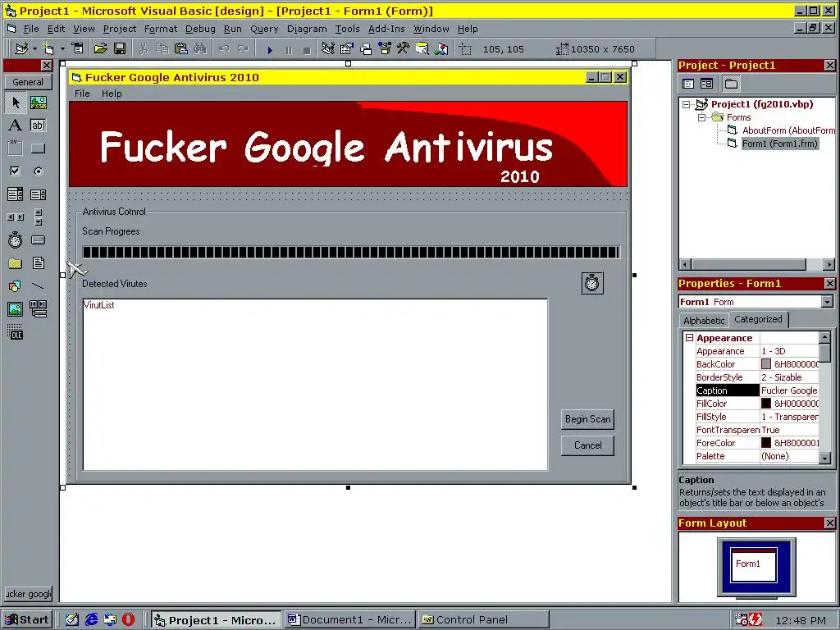This screenshot has width=840, height=630.
Task: Select the ComboBox control tool
Action: pos(16,194)
